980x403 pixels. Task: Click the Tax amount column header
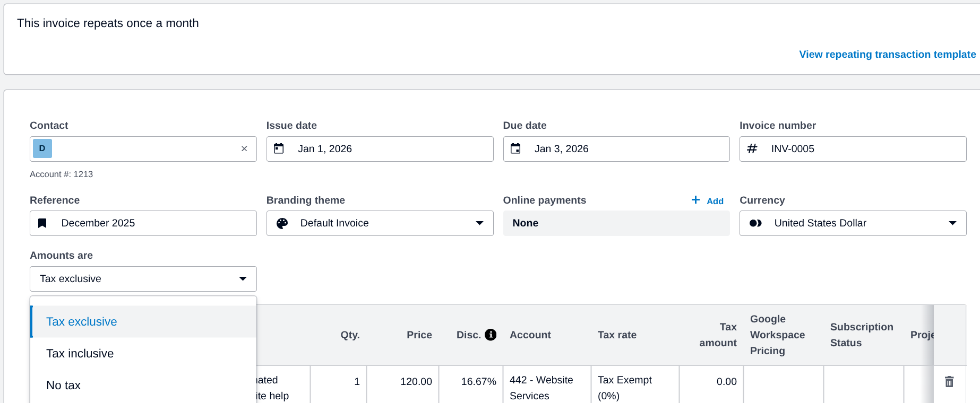click(x=718, y=335)
